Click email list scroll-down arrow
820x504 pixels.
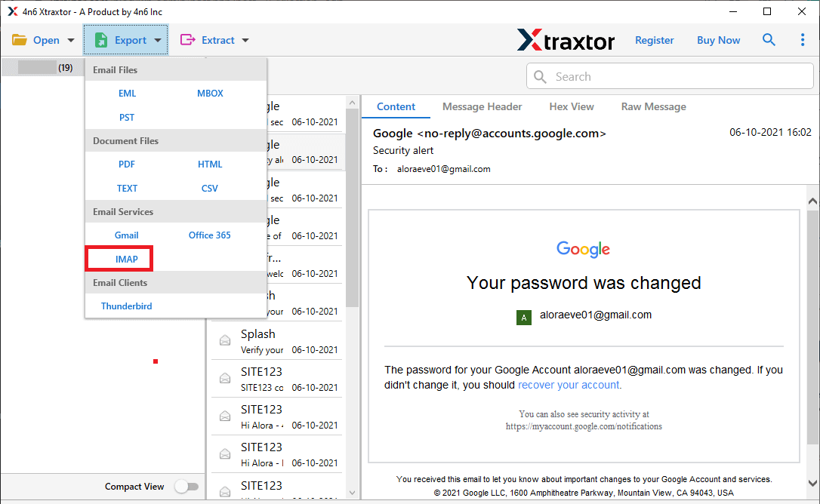[x=352, y=493]
